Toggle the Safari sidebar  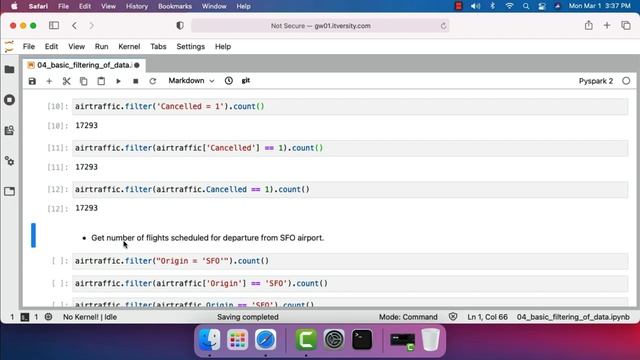54,25
